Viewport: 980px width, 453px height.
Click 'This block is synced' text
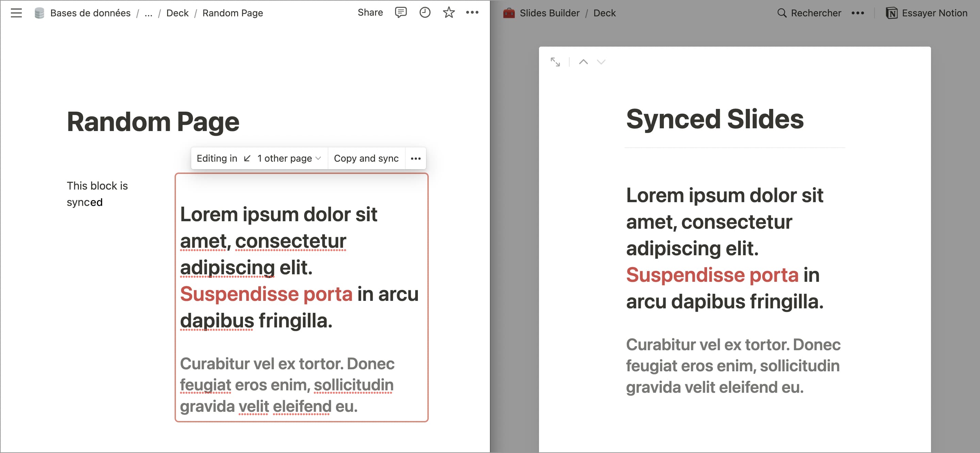[97, 194]
